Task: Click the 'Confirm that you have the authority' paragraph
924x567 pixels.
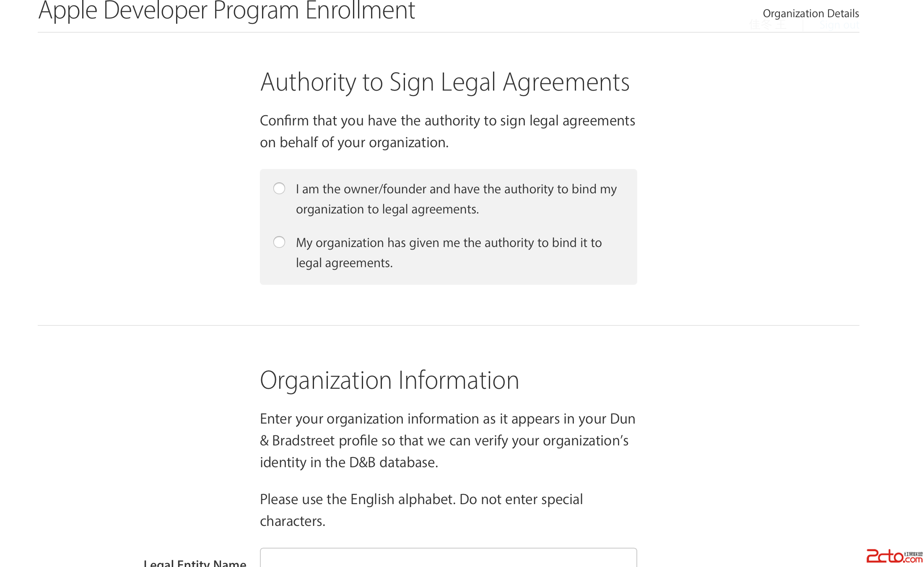Action: point(447,131)
